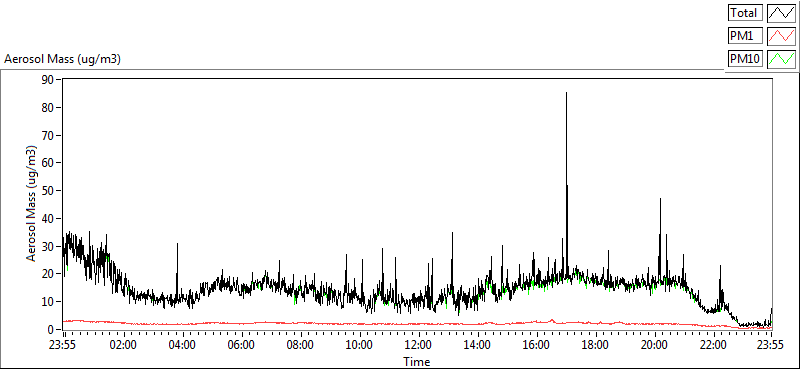The image size is (800, 369).
Task: Click the Aerosol Mass (ug/m3) graph title
Action: click(x=62, y=59)
